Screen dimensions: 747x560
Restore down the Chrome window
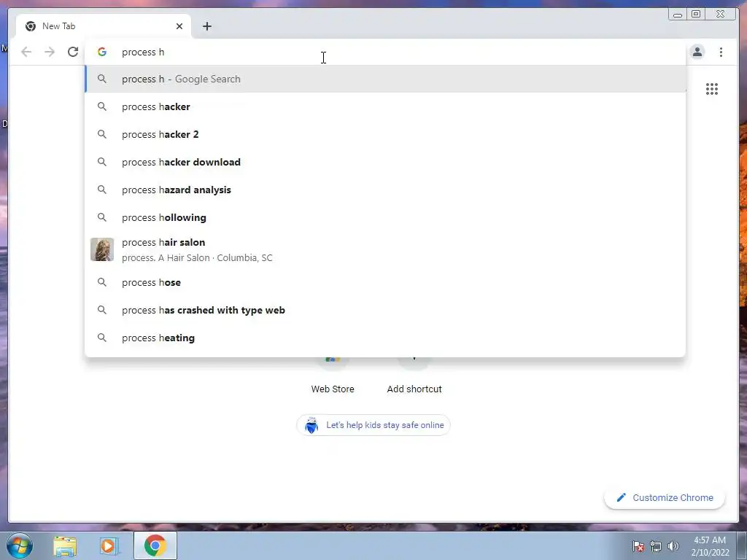pos(696,15)
